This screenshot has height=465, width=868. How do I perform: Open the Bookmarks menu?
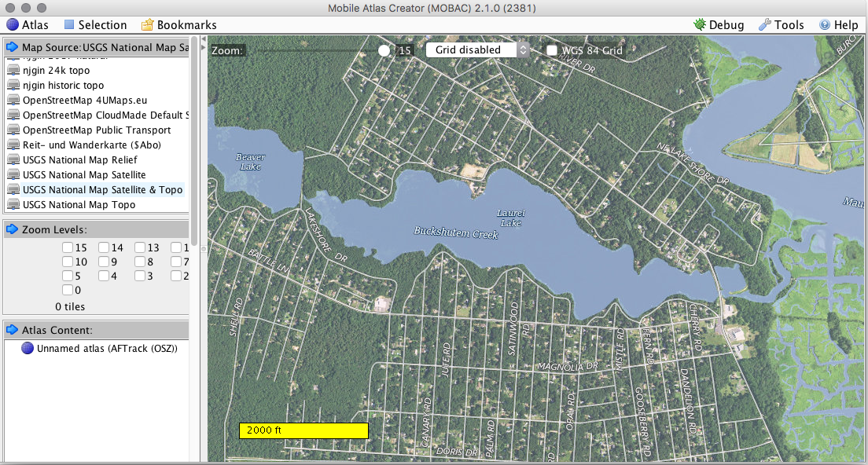pos(178,25)
